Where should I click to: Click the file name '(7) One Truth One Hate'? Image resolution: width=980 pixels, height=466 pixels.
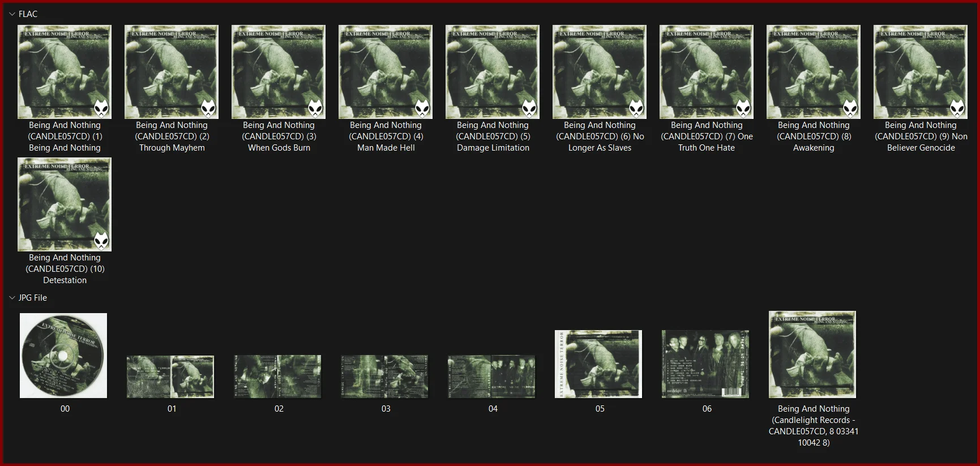pyautogui.click(x=707, y=142)
